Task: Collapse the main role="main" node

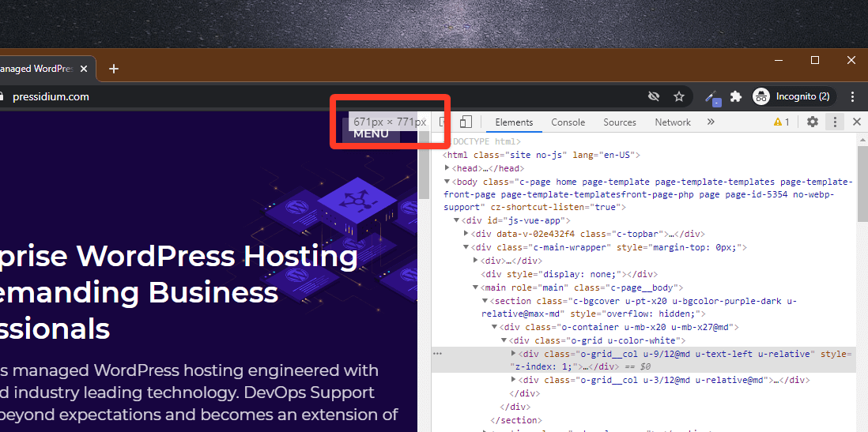Action: pyautogui.click(x=475, y=287)
